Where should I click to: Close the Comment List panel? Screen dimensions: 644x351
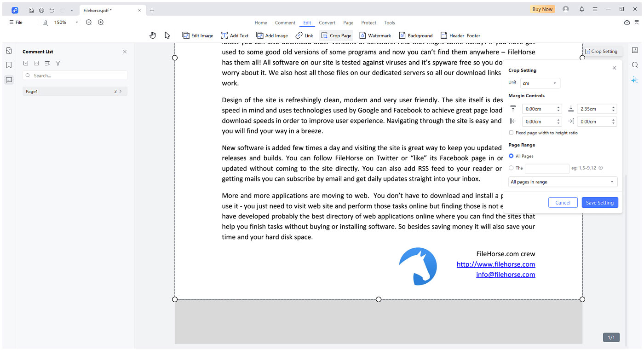point(125,52)
